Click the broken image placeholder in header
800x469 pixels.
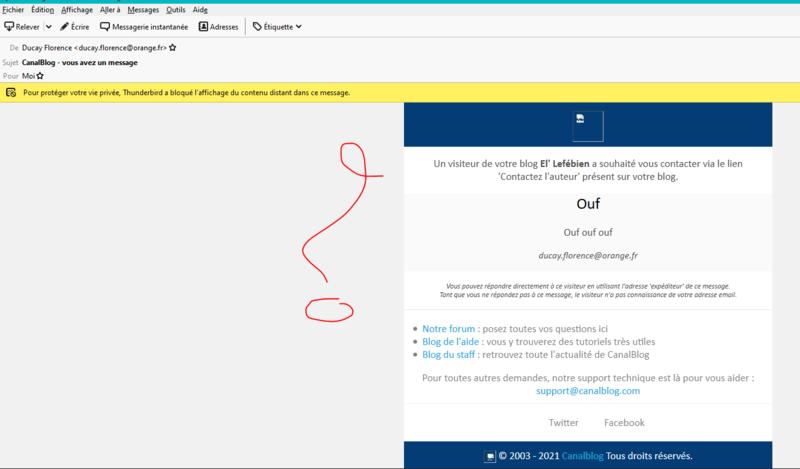coord(588,126)
